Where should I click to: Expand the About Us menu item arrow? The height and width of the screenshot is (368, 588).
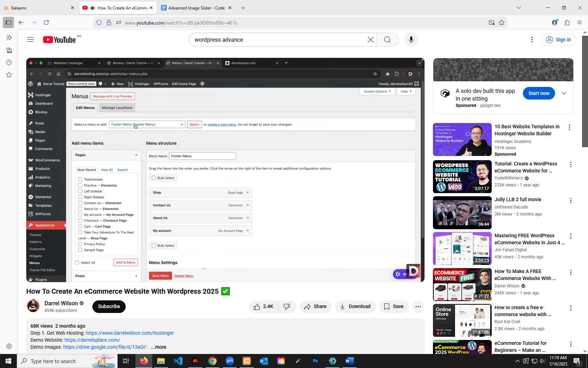pos(248,218)
